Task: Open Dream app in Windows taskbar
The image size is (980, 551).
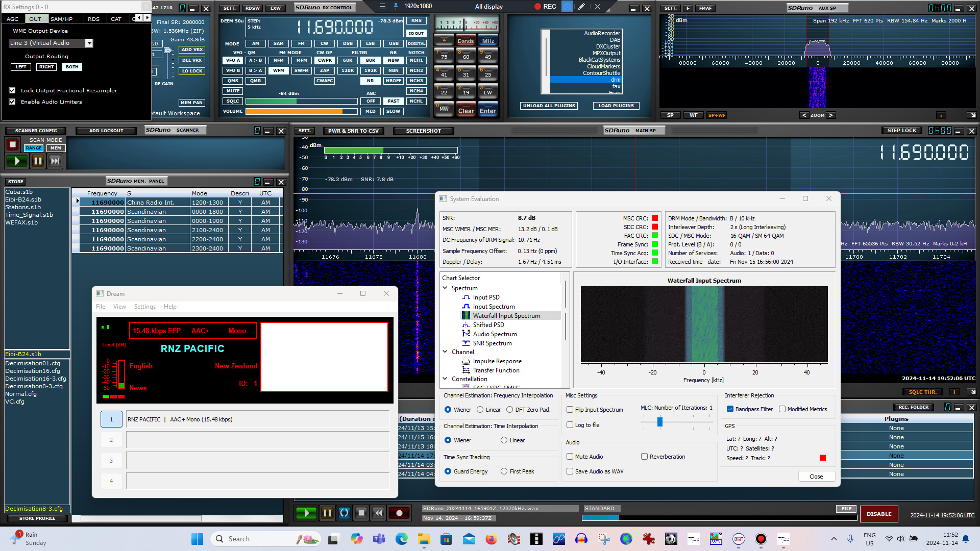Action: (739, 539)
